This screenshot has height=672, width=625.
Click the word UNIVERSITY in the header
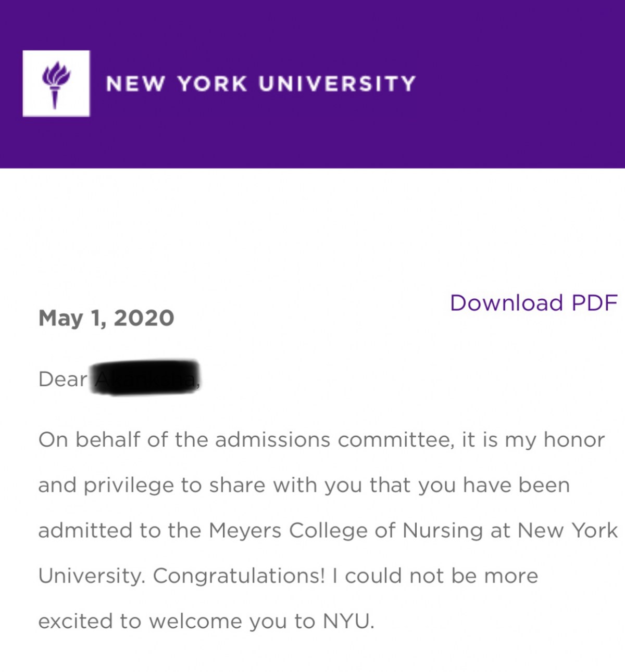(337, 84)
